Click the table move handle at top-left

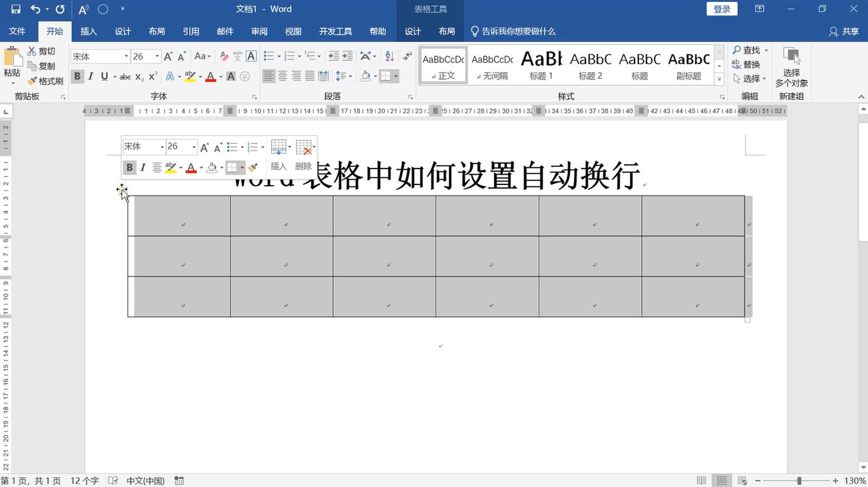[x=122, y=189]
